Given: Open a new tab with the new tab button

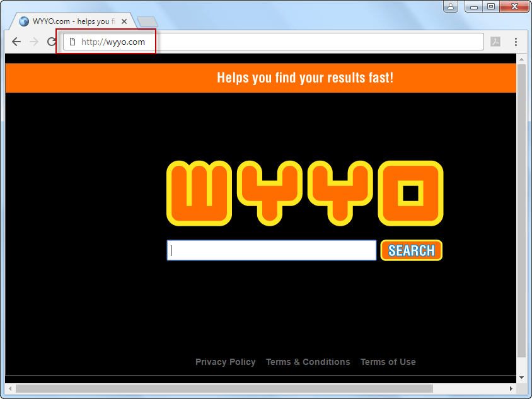Looking at the screenshot, I should click(147, 21).
